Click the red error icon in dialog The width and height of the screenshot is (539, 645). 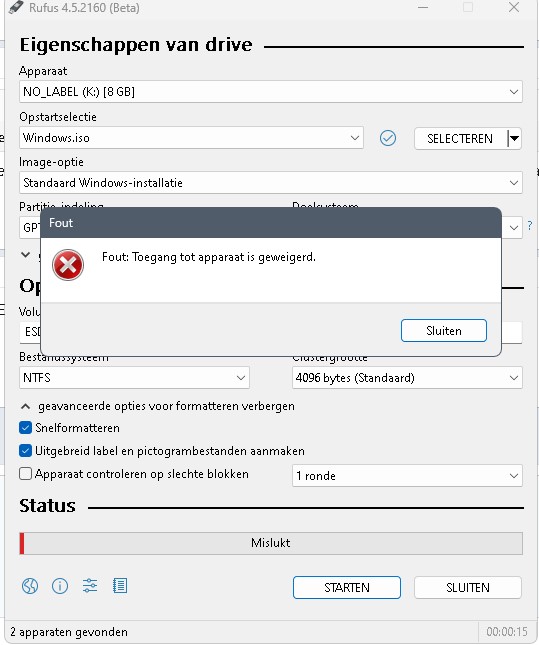tap(68, 265)
